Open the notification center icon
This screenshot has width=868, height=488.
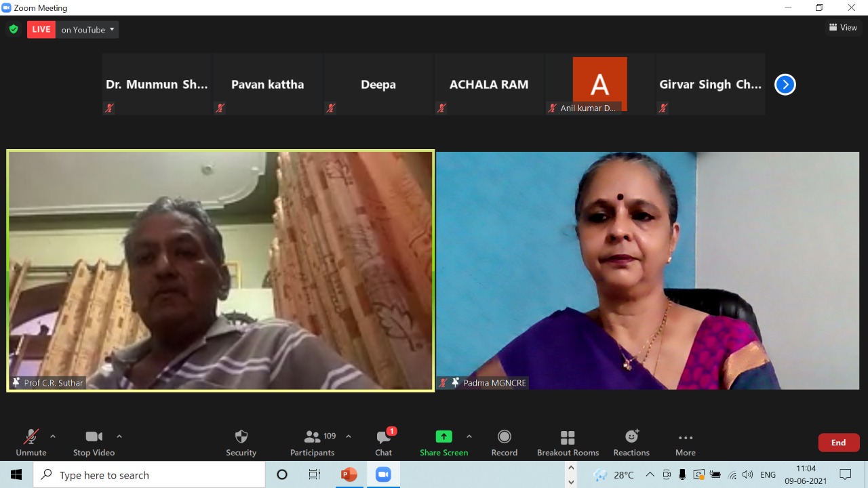846,474
